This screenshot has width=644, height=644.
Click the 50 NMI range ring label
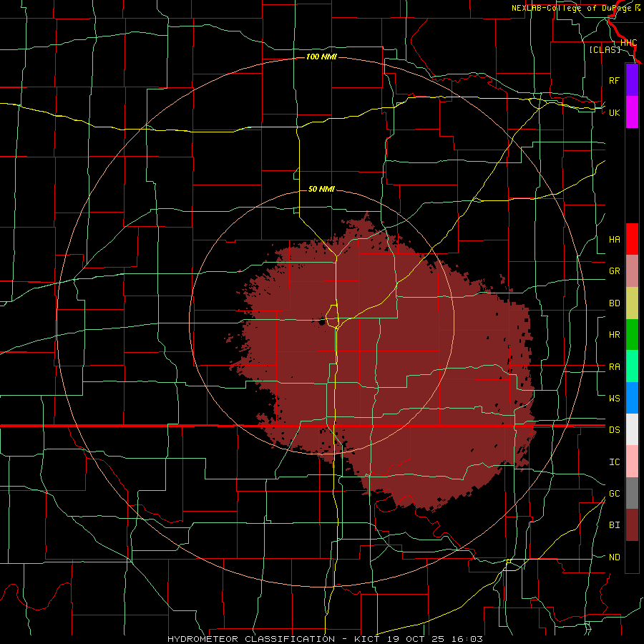321,189
